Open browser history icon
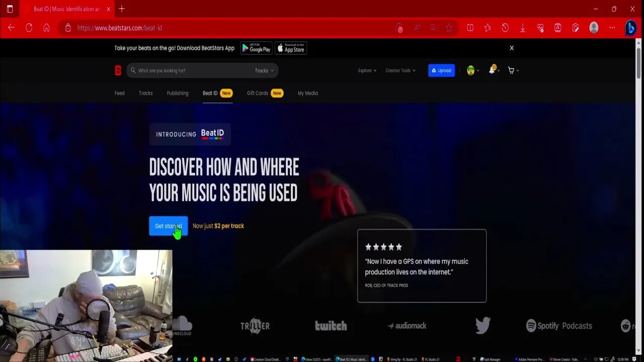 coord(505,28)
